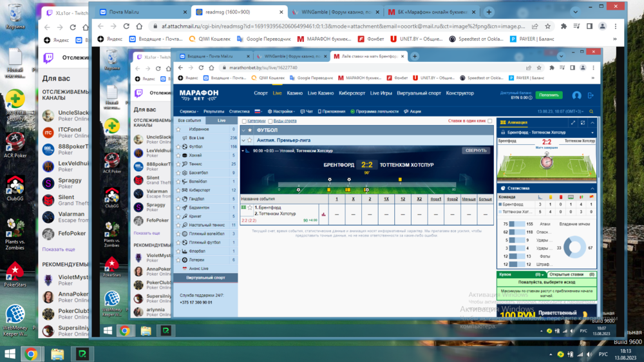The height and width of the screenshot is (362, 644).
Task: Click the Теннис racket icon in sports list
Action: pos(184,164)
